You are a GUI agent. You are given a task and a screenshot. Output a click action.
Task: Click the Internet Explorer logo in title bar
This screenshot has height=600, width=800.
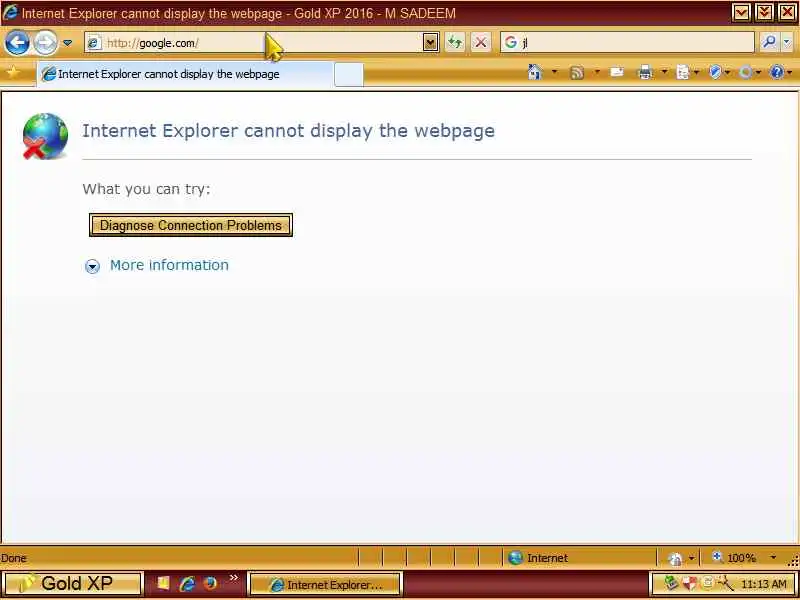click(x=10, y=12)
